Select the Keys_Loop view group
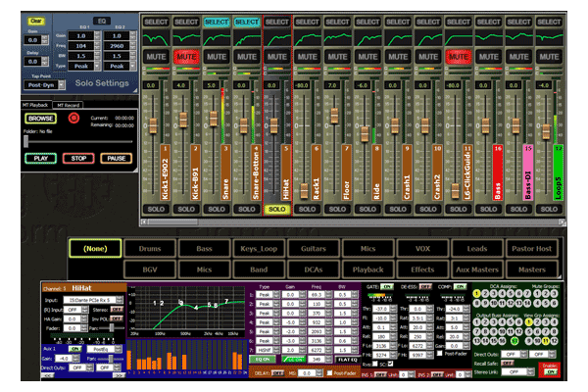This screenshot has height=392, width=588. coord(259,248)
